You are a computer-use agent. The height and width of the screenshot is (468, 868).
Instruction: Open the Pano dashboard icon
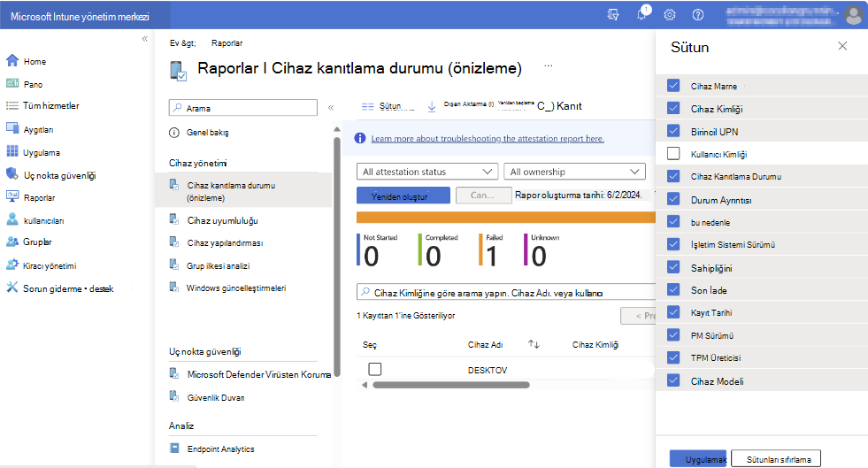pyautogui.click(x=12, y=83)
